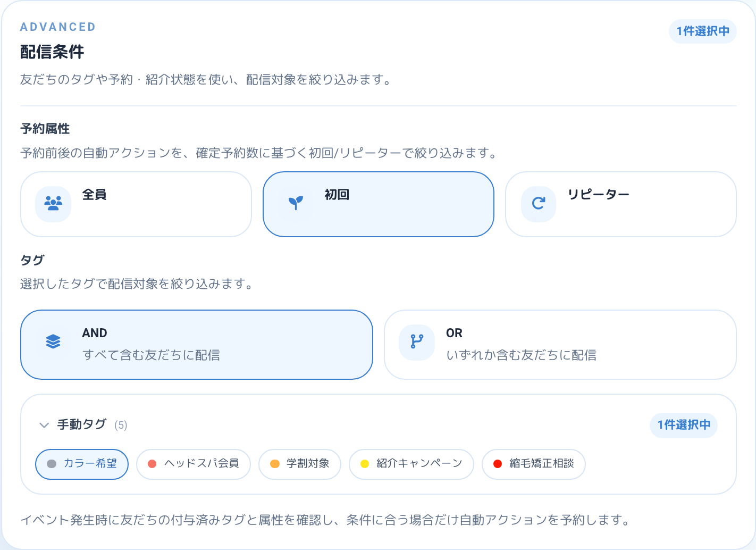Click the red dot on 縮毛矯正相談

tap(498, 464)
